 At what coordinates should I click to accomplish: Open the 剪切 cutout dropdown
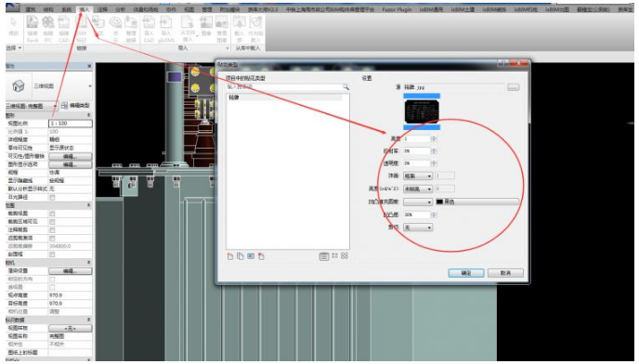pos(418,227)
